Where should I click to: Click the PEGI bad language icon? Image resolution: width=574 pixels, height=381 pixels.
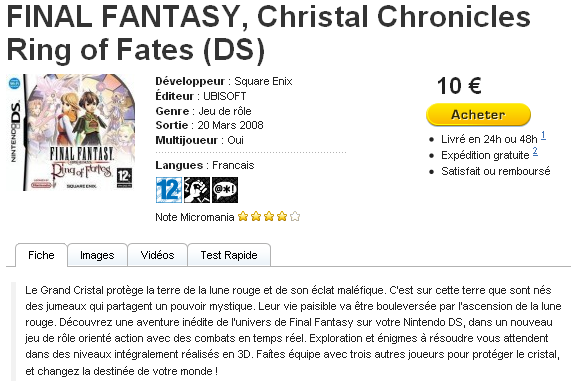tap(225, 190)
